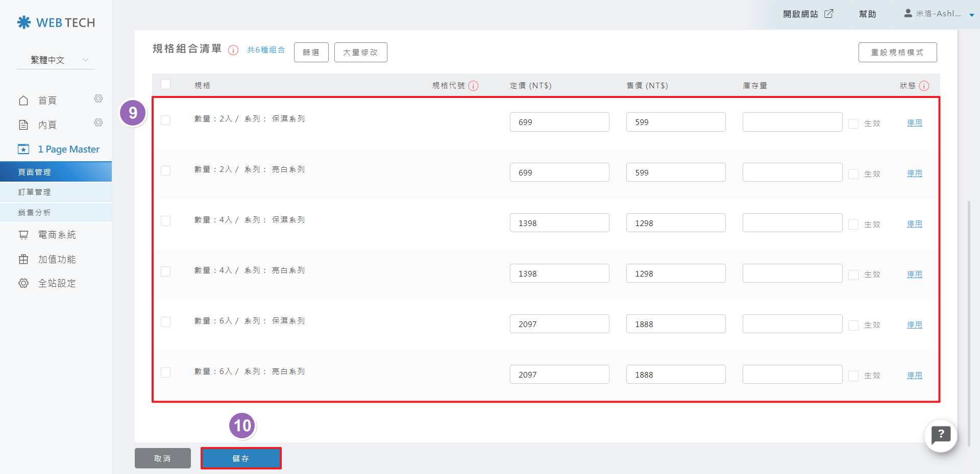Screen dimensions: 980x474
Task: Click the help chat bubble icon
Action: point(940,436)
